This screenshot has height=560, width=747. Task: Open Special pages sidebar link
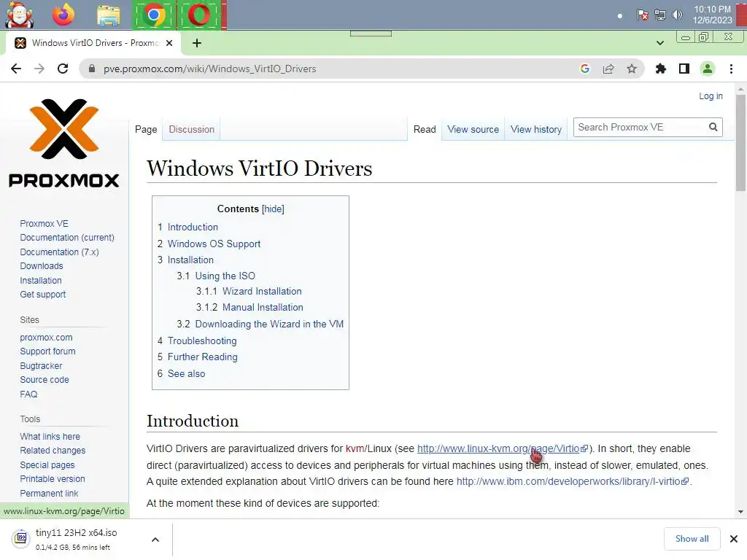[x=47, y=464]
